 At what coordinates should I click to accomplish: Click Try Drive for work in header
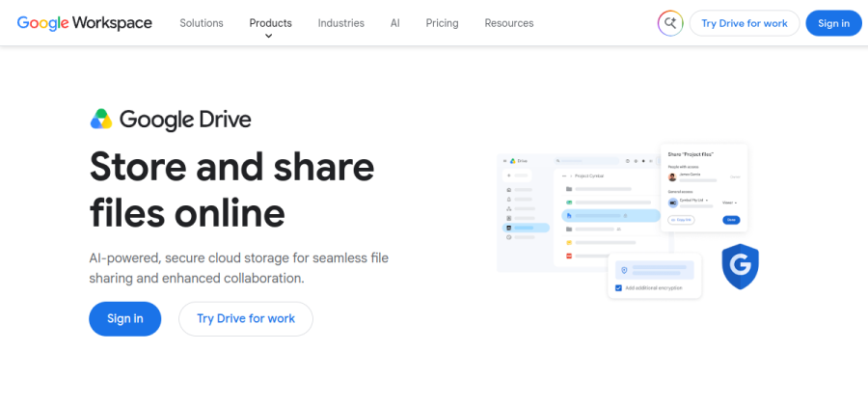coord(745,23)
